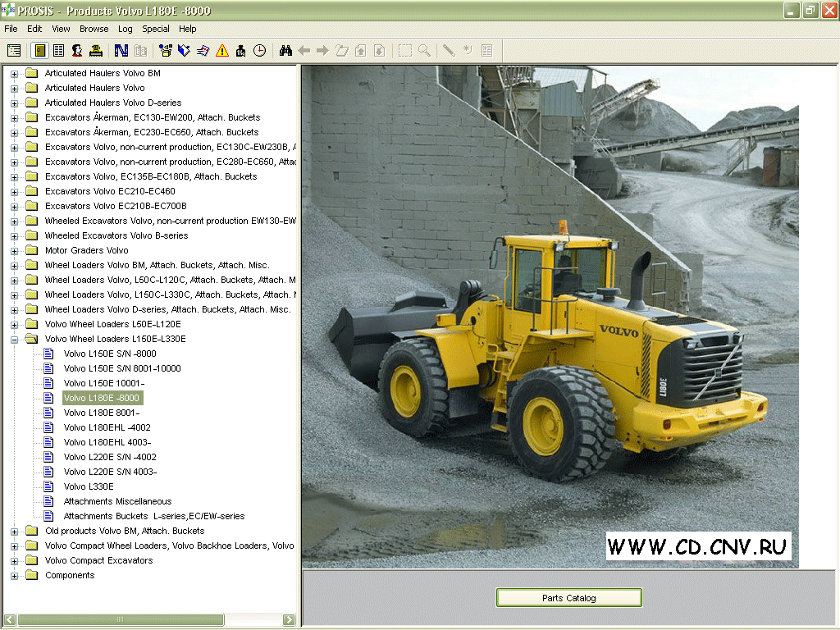Collapse Volvo Wheel Loaders L150E-L330E node
This screenshot has height=630, width=840.
(15, 340)
